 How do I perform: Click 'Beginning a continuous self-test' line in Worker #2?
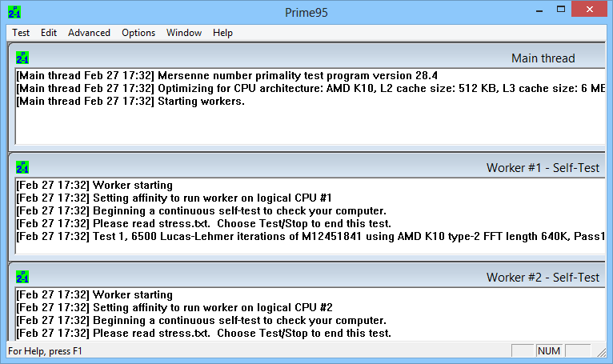point(202,320)
